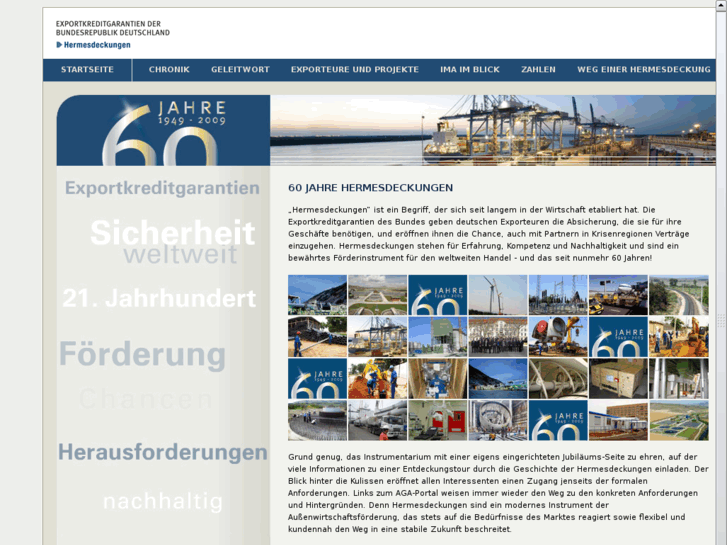Open the machine inside wooden crate thumbnail
Viewport: 727px width, 545px height.
click(438, 378)
